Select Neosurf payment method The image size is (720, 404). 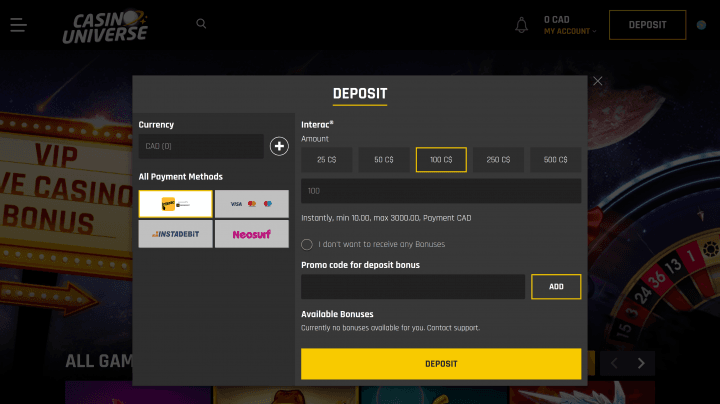252,234
